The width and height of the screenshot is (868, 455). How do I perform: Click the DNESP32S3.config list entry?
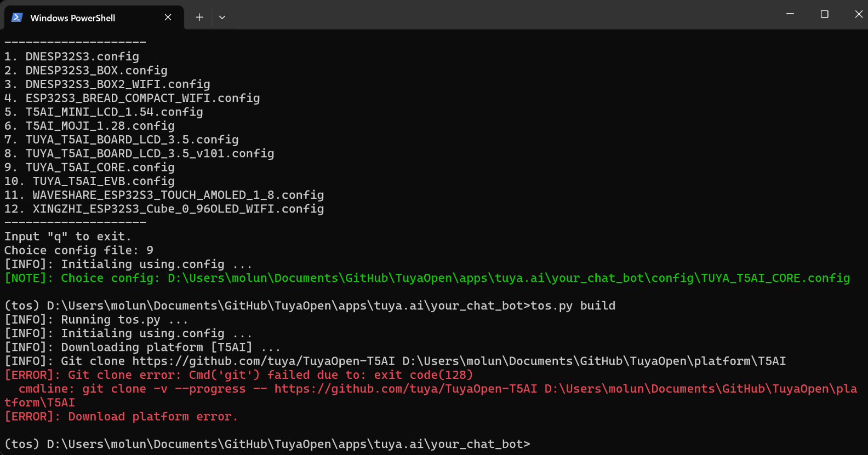tap(72, 57)
